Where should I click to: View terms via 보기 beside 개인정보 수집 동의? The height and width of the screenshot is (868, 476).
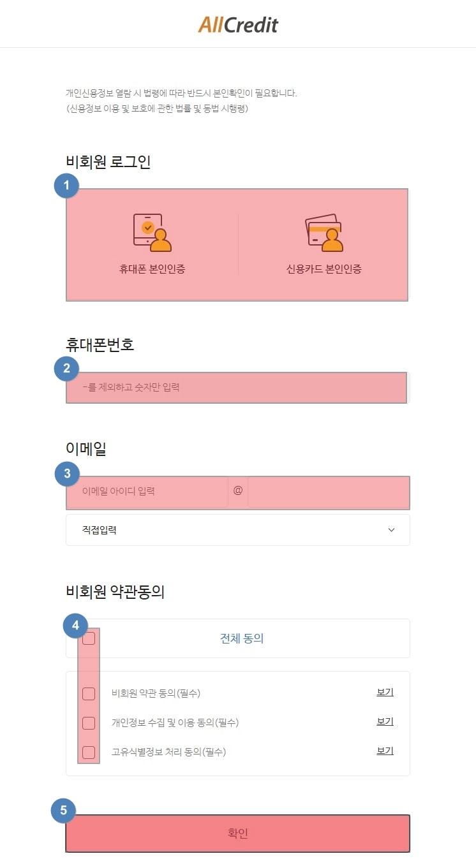point(385,722)
